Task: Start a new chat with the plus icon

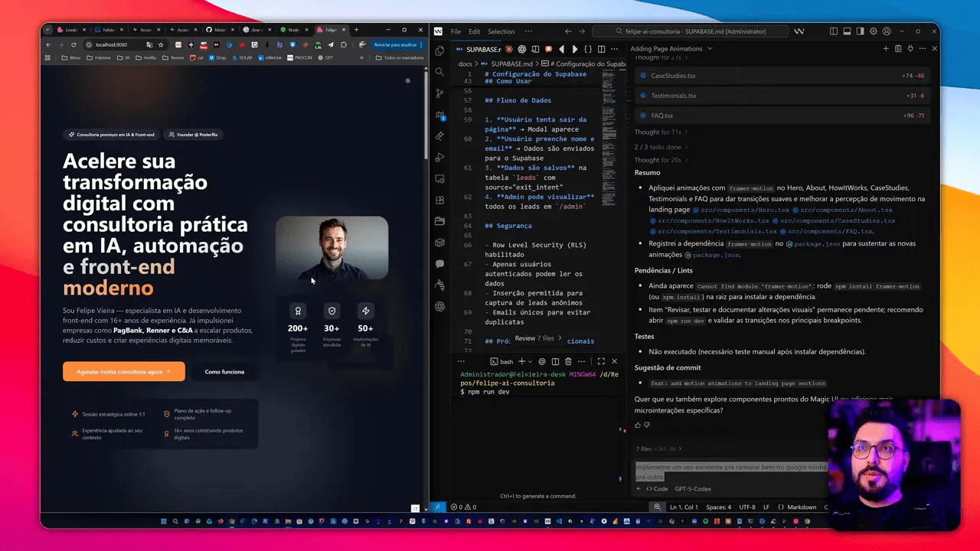Action: 886,48
